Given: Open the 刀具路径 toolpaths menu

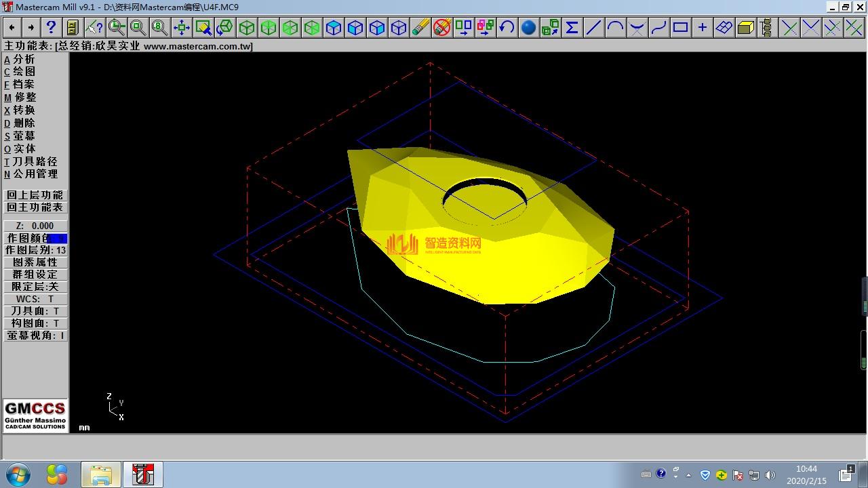Looking at the screenshot, I should coord(34,161).
